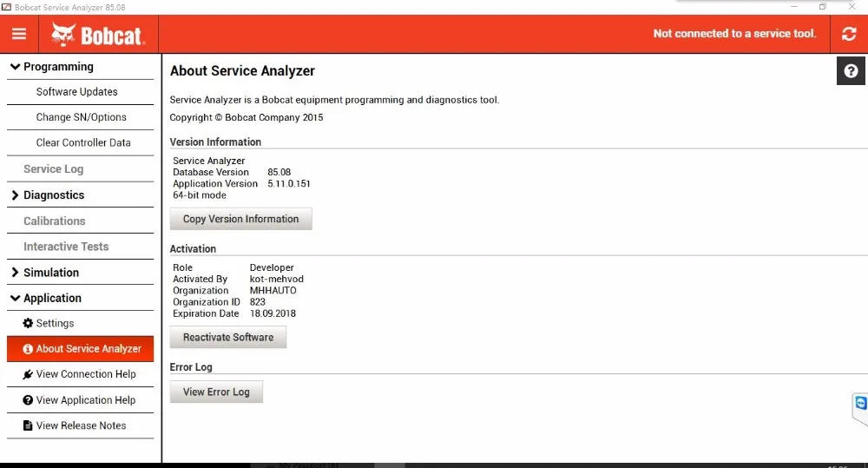The height and width of the screenshot is (468, 868).
Task: Click the plug icon beside View Connection Help
Action: [28, 374]
